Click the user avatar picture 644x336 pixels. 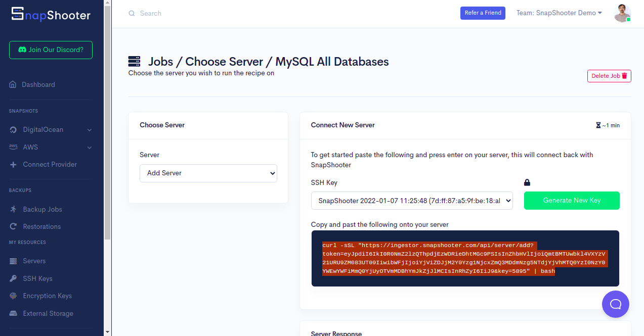pos(622,13)
